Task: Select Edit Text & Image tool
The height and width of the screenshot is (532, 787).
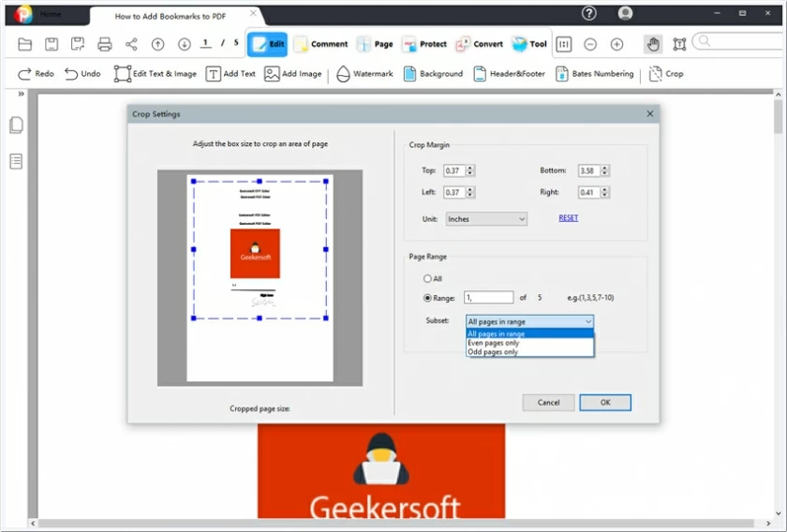Action: pyautogui.click(x=156, y=74)
